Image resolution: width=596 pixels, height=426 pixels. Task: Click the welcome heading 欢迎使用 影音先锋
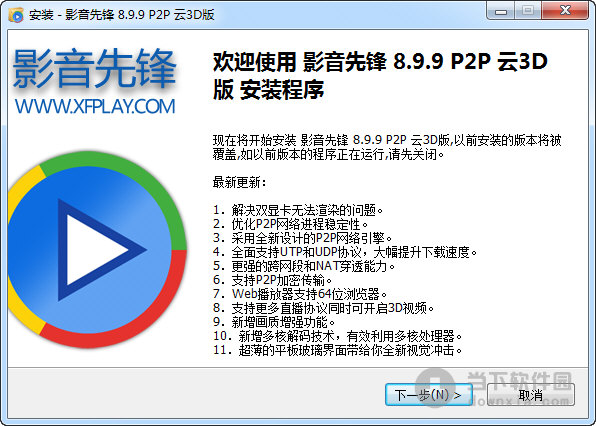pos(380,75)
